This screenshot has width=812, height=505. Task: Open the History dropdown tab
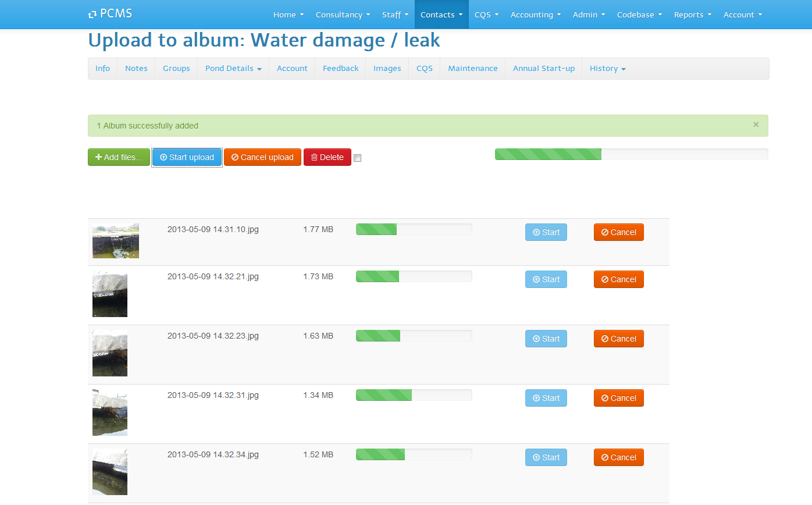click(x=607, y=69)
